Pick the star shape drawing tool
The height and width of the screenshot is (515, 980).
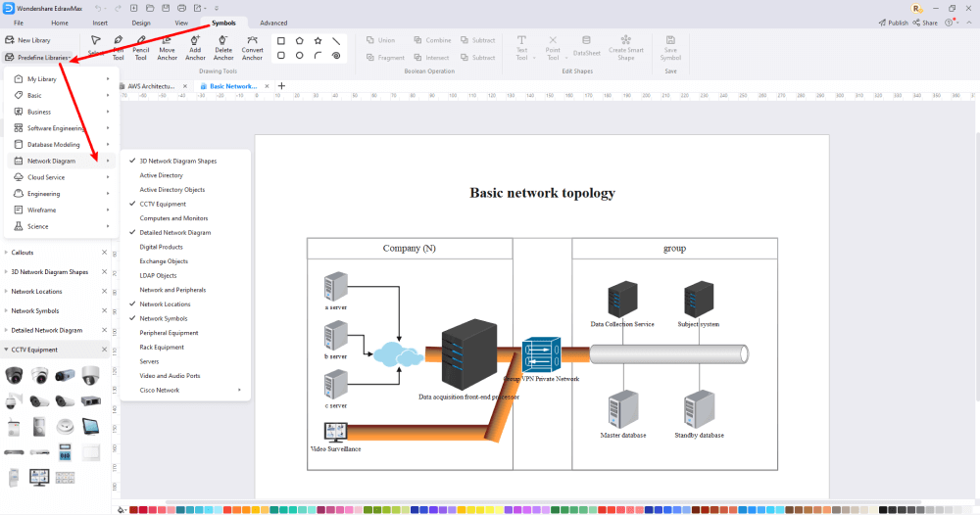point(318,40)
